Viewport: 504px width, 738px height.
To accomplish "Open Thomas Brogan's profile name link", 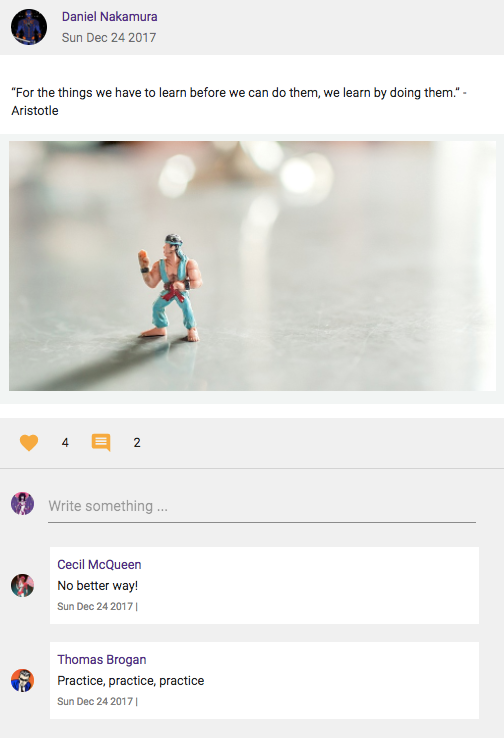I will [102, 659].
